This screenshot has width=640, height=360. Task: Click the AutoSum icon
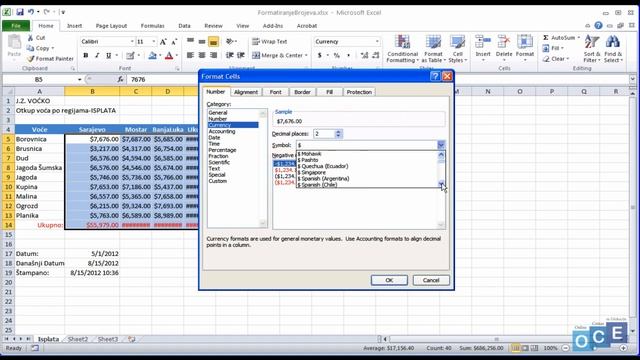tap(546, 38)
